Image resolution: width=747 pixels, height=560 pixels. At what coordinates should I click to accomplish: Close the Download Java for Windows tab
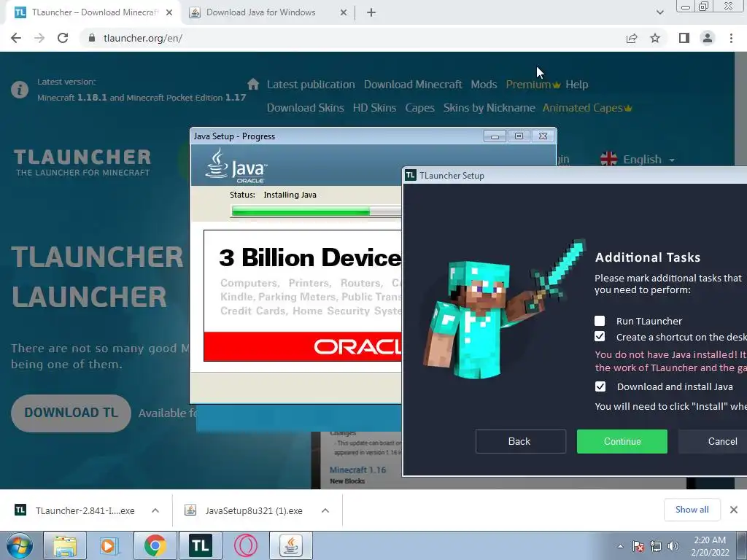tap(344, 12)
